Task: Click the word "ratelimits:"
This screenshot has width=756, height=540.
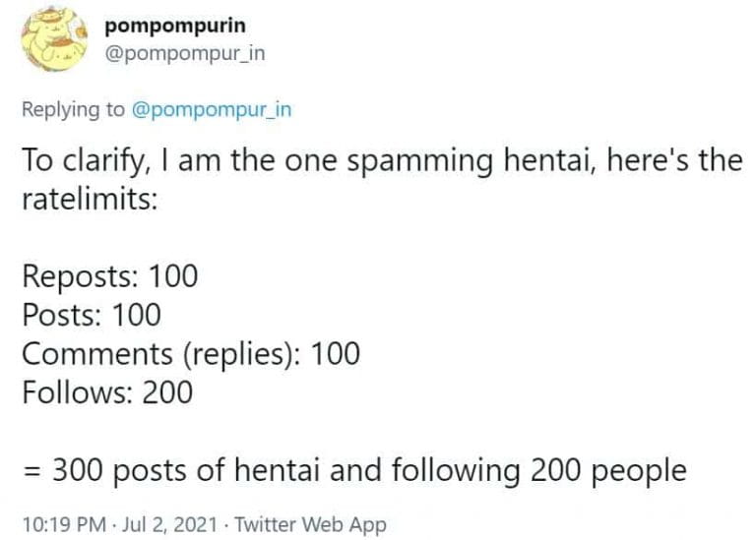Action: tap(90, 199)
